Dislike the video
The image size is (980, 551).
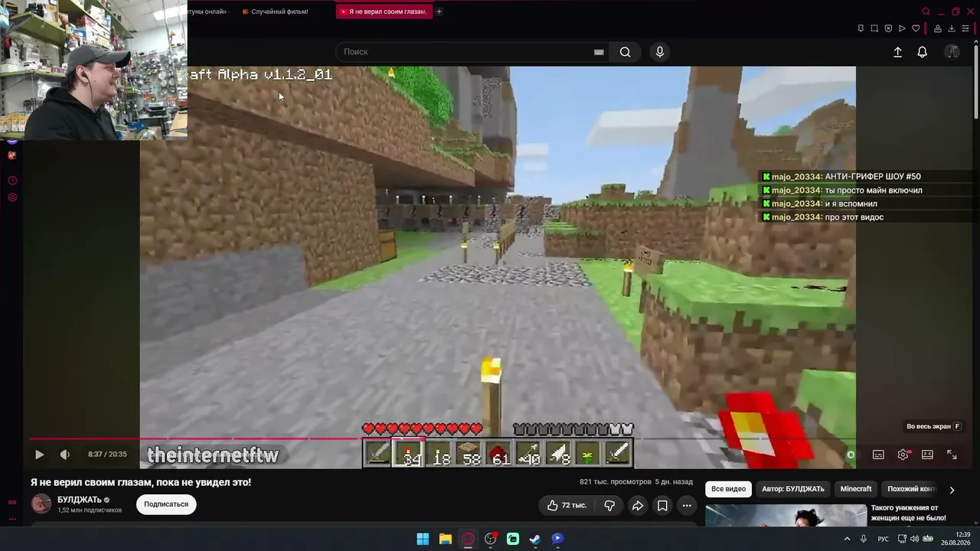point(609,505)
